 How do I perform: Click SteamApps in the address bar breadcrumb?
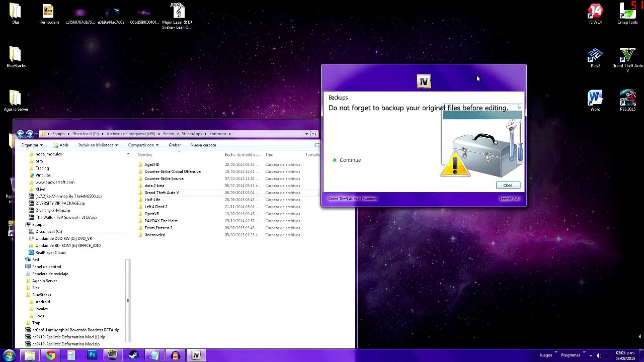coord(192,134)
